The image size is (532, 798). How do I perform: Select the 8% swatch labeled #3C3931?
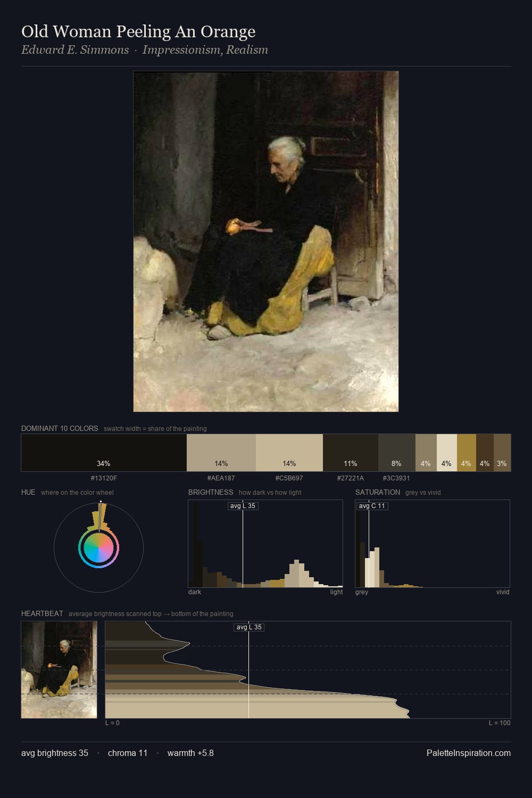397,453
